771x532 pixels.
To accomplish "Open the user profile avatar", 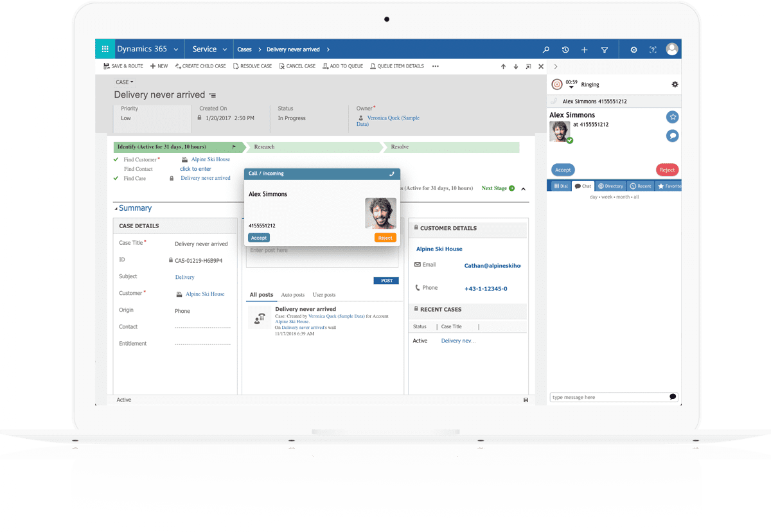I will [672, 49].
